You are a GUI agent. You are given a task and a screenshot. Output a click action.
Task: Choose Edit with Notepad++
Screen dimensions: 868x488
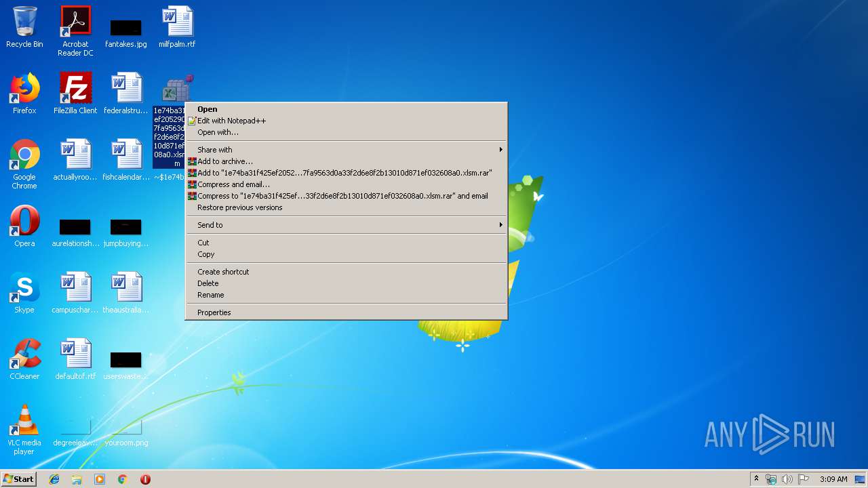pos(346,121)
